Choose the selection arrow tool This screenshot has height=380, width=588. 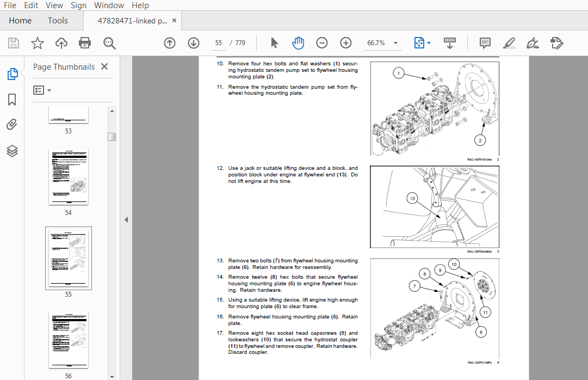tap(274, 43)
